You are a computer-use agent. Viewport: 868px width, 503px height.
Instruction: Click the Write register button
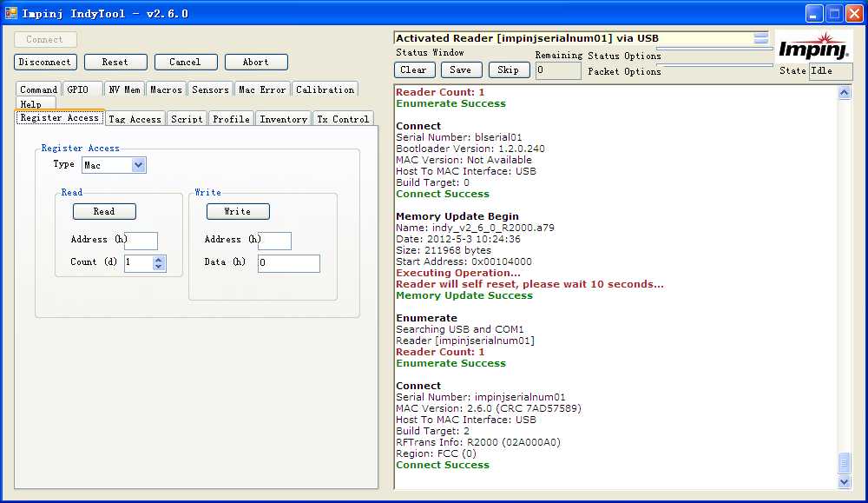(238, 211)
